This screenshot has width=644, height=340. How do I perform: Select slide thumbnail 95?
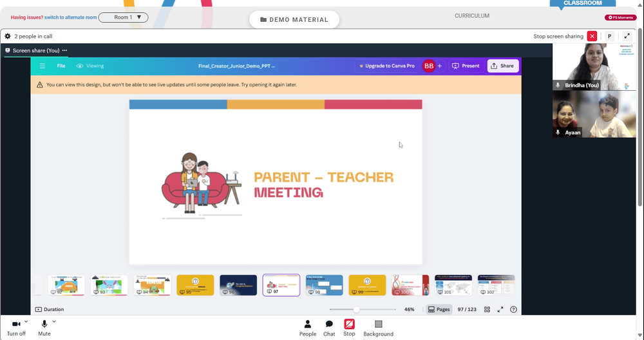point(196,285)
